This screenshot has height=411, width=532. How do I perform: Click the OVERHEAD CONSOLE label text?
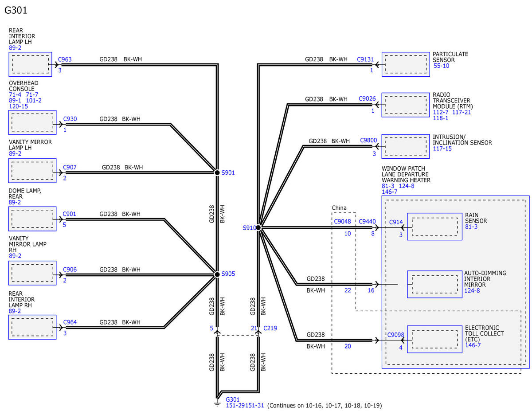pyautogui.click(x=23, y=86)
